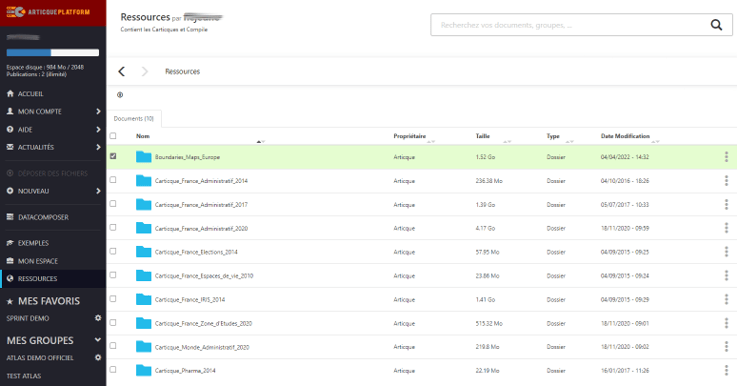Open Cartique_France_IRIS_2014 folder icon
737x386 pixels.
(x=143, y=299)
